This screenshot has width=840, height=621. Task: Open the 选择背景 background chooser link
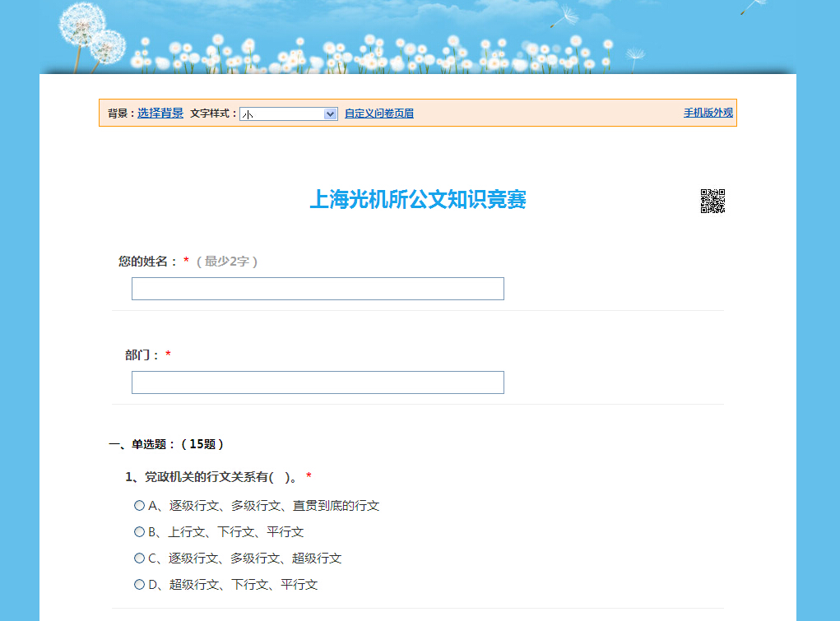point(160,114)
